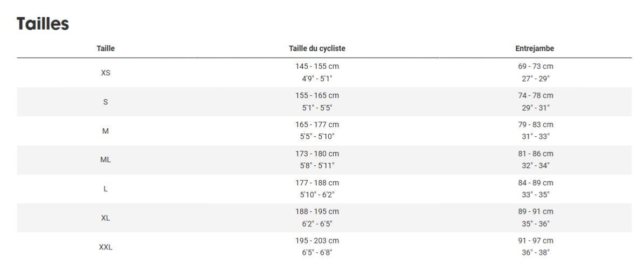Click the 195 - 203 cm height cell

pos(317,241)
